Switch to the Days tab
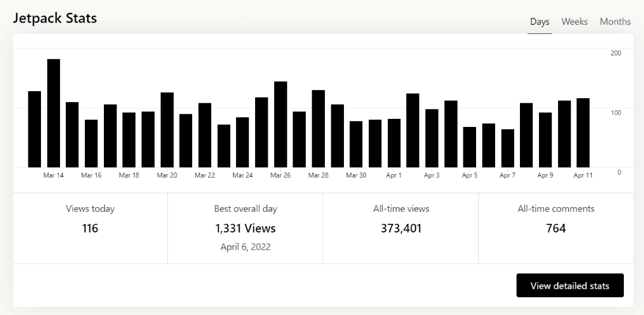The image size is (644, 315). point(540,21)
